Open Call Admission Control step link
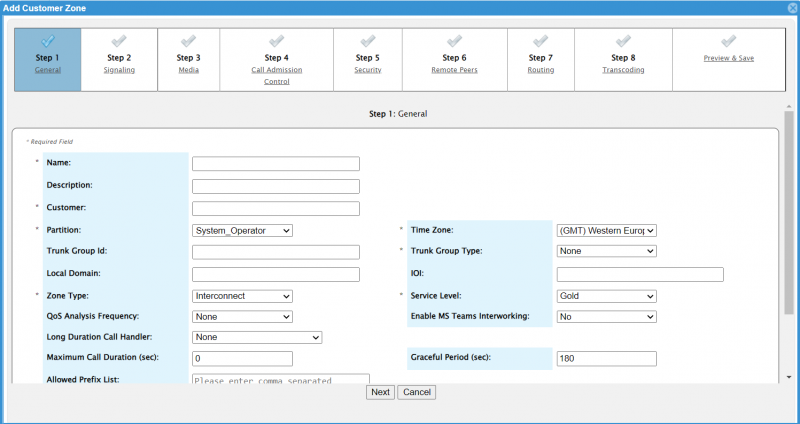This screenshot has width=800, height=424. (277, 76)
